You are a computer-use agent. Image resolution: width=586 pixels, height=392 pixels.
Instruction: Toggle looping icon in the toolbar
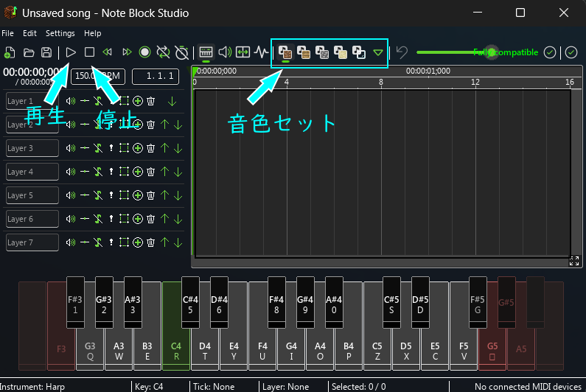(164, 52)
